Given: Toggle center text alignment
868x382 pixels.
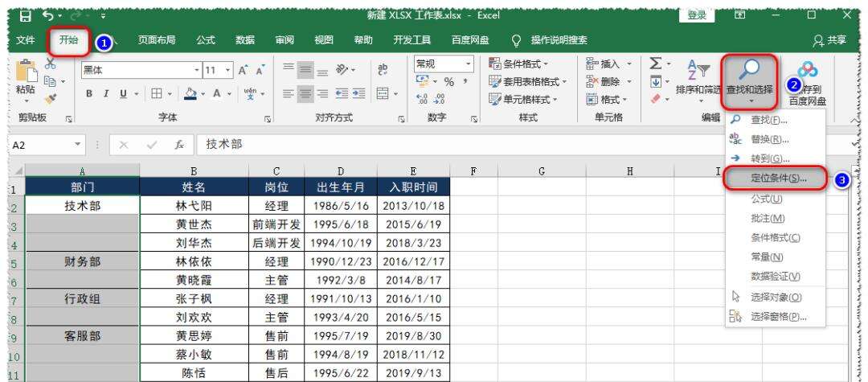Looking at the screenshot, I should pyautogui.click(x=305, y=94).
